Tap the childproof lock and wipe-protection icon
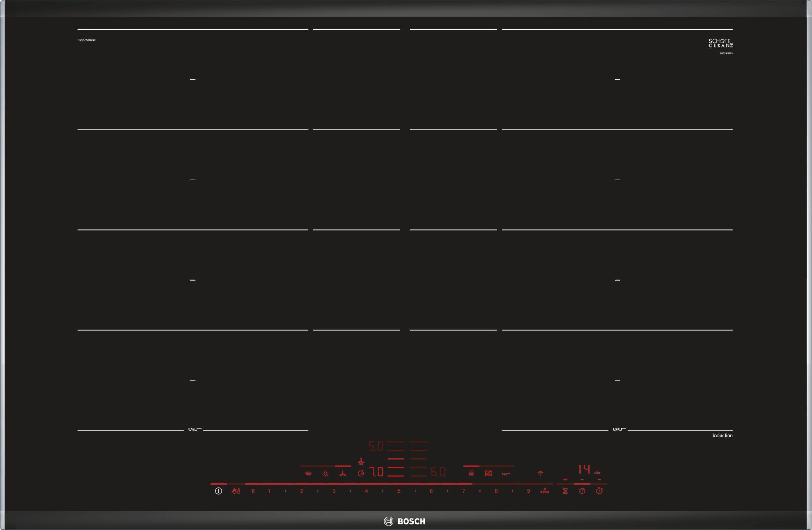This screenshot has height=530, width=812. [x=236, y=491]
